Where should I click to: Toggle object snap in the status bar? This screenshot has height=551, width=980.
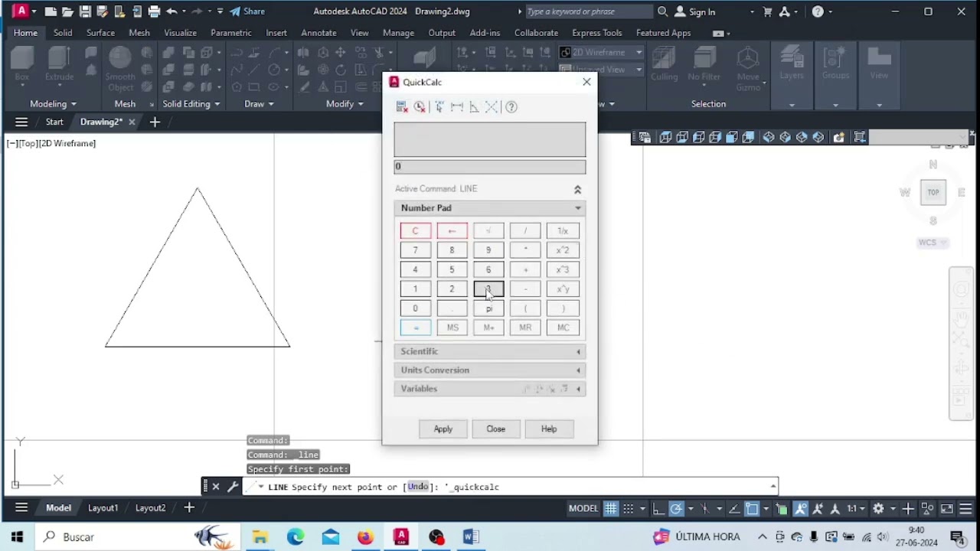coord(752,508)
